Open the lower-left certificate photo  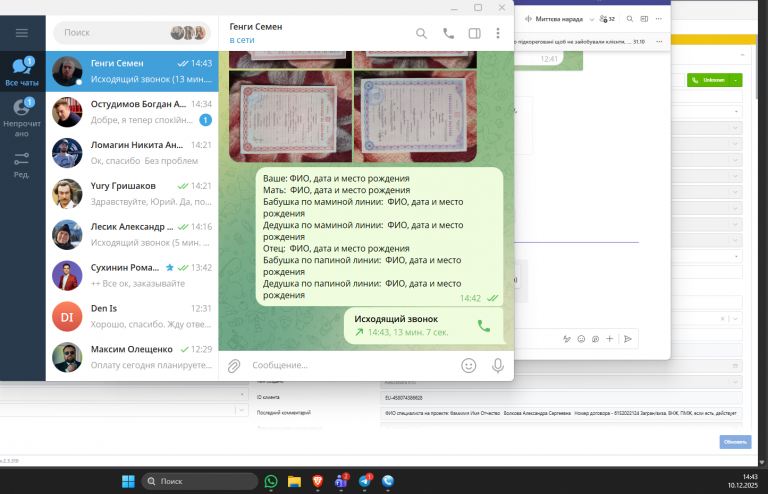coord(290,116)
